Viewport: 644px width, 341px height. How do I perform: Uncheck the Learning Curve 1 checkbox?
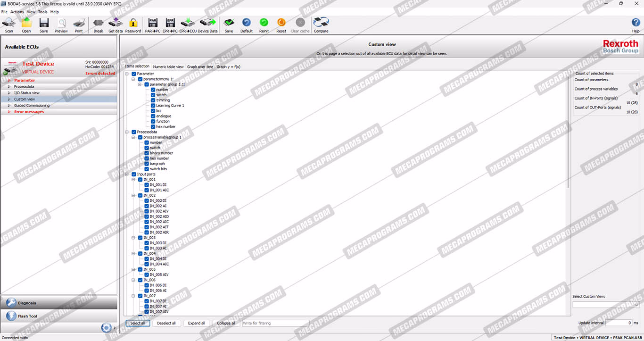[x=153, y=106]
